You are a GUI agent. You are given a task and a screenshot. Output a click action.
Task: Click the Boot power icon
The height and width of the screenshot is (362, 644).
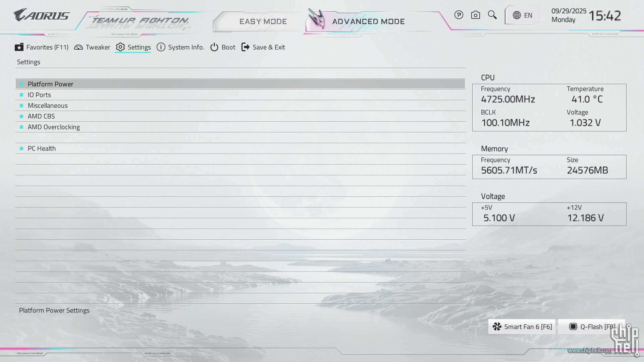[x=214, y=47]
